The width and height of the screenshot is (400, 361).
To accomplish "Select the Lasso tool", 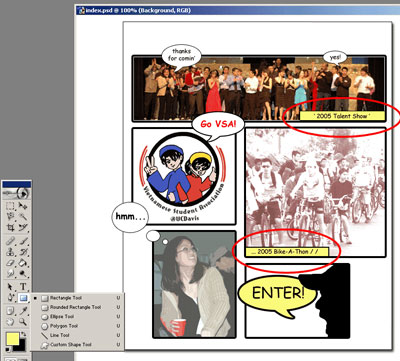I will tap(11, 217).
